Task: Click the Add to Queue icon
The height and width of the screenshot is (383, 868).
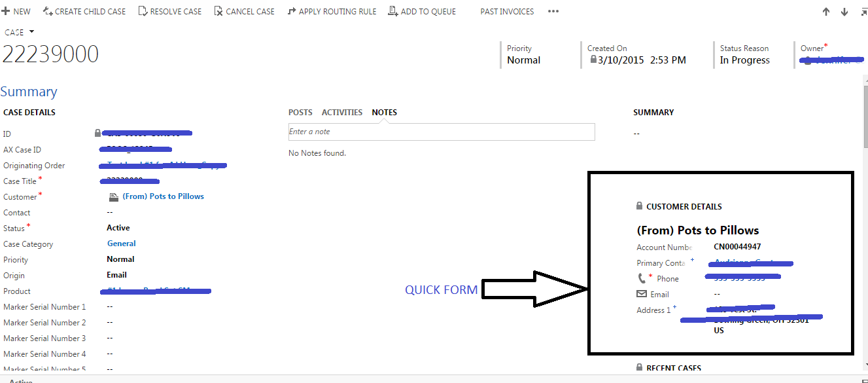Action: pyautogui.click(x=392, y=10)
